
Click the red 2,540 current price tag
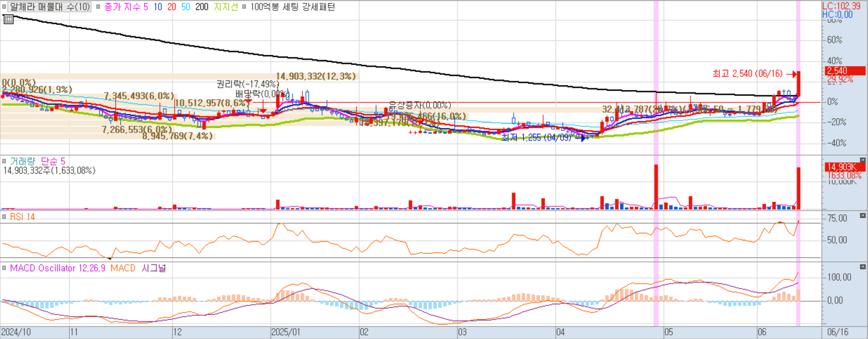point(845,71)
